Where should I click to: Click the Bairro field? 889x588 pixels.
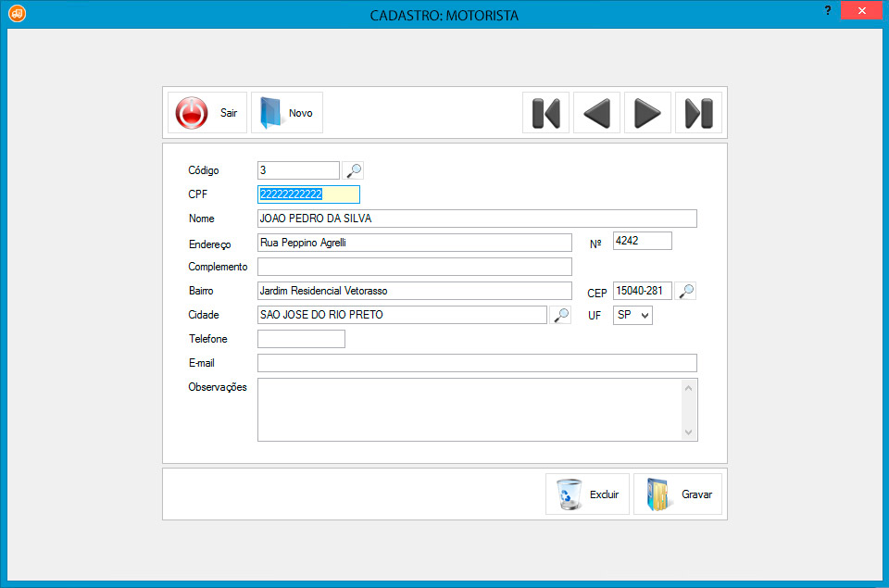(x=415, y=291)
